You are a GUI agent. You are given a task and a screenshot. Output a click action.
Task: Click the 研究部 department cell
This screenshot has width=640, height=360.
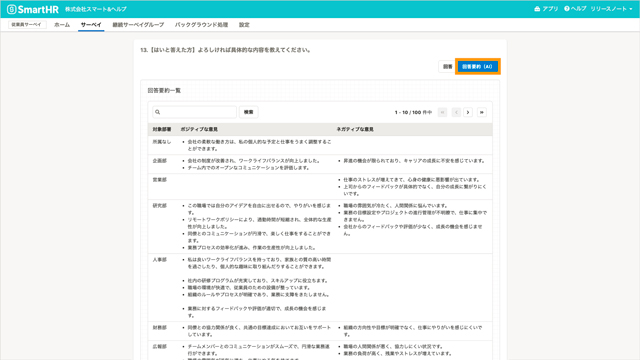160,206
